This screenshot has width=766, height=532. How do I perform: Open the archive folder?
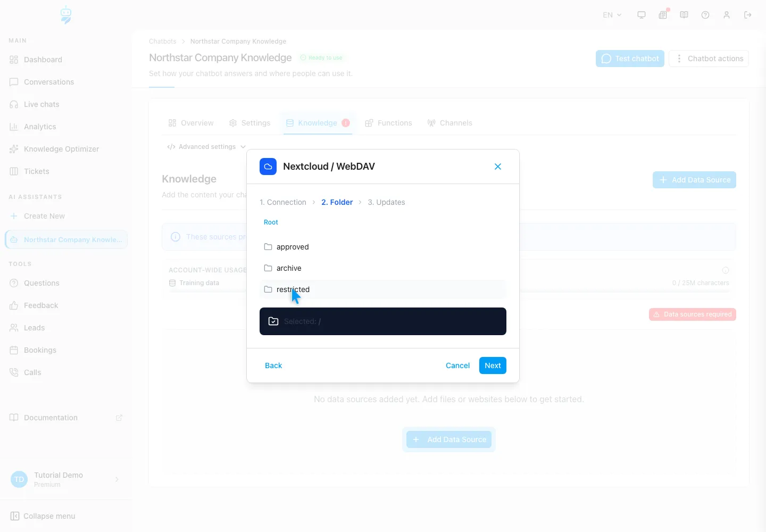(382, 268)
